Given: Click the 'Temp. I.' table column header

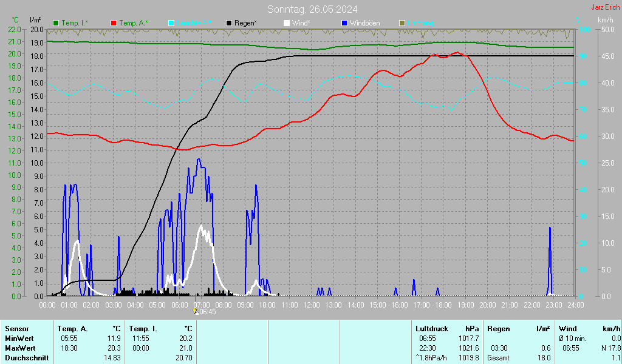Looking at the screenshot, I should [x=143, y=329].
